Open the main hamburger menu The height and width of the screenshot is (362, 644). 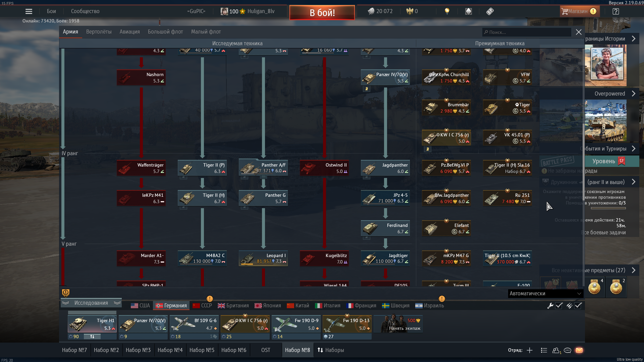point(29,11)
